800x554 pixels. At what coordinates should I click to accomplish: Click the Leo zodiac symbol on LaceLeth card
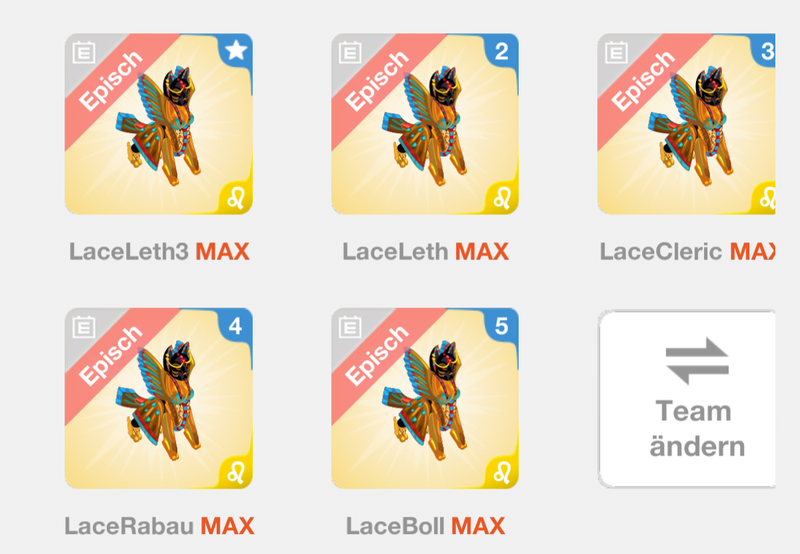coord(503,198)
